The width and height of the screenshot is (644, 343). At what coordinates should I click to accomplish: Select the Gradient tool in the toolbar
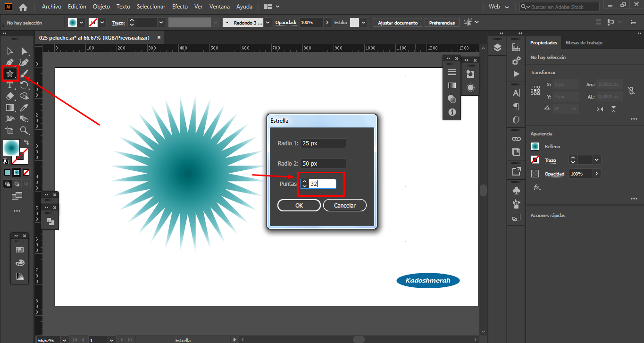click(10, 108)
